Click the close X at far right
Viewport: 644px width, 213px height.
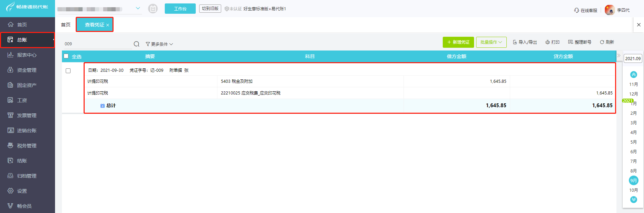tap(639, 25)
